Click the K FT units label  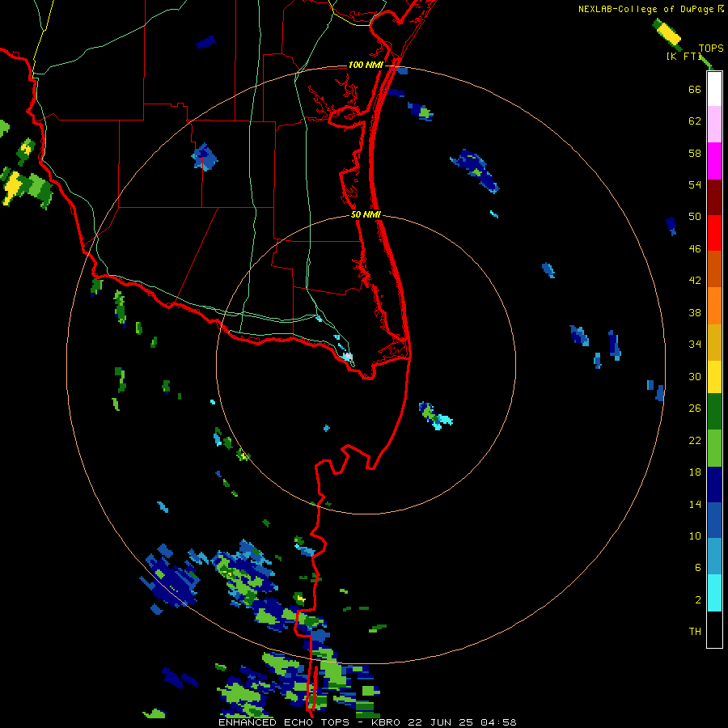click(x=684, y=57)
